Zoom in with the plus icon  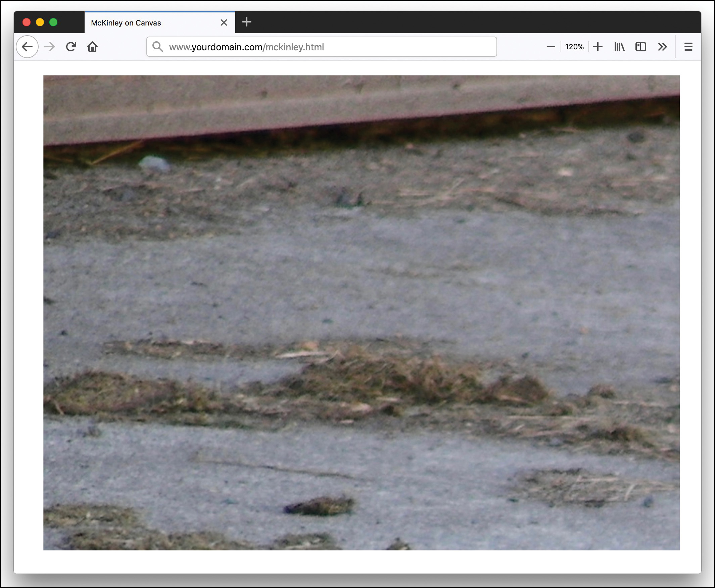(x=598, y=46)
